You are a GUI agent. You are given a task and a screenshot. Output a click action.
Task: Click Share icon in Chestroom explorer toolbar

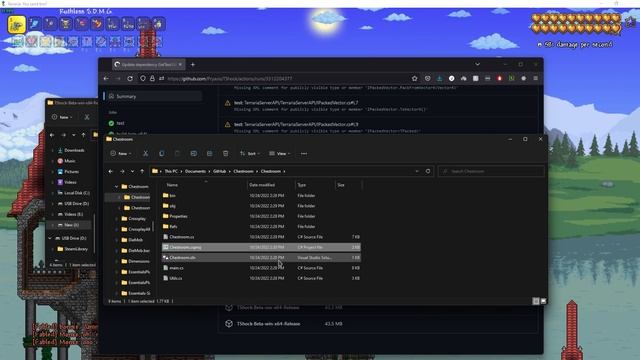click(209, 153)
